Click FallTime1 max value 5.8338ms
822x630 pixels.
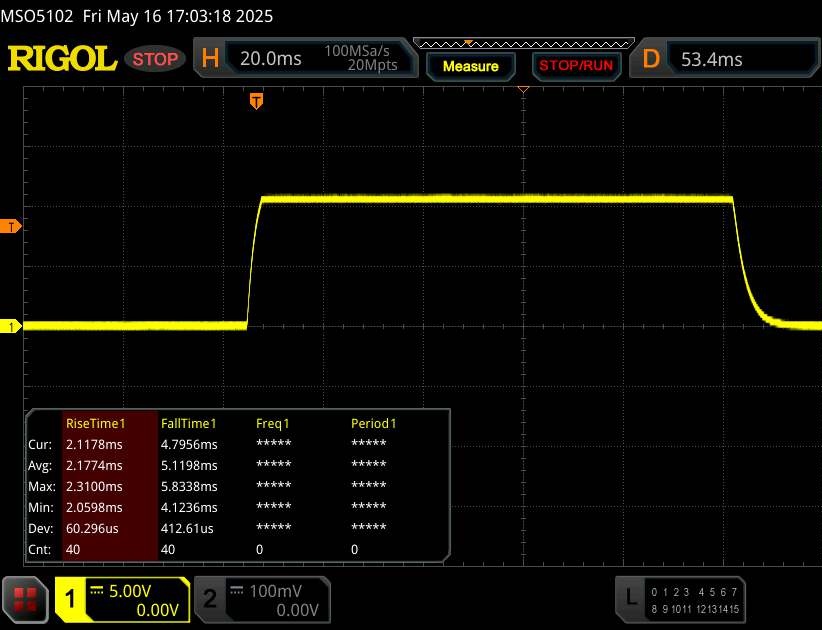coord(189,486)
